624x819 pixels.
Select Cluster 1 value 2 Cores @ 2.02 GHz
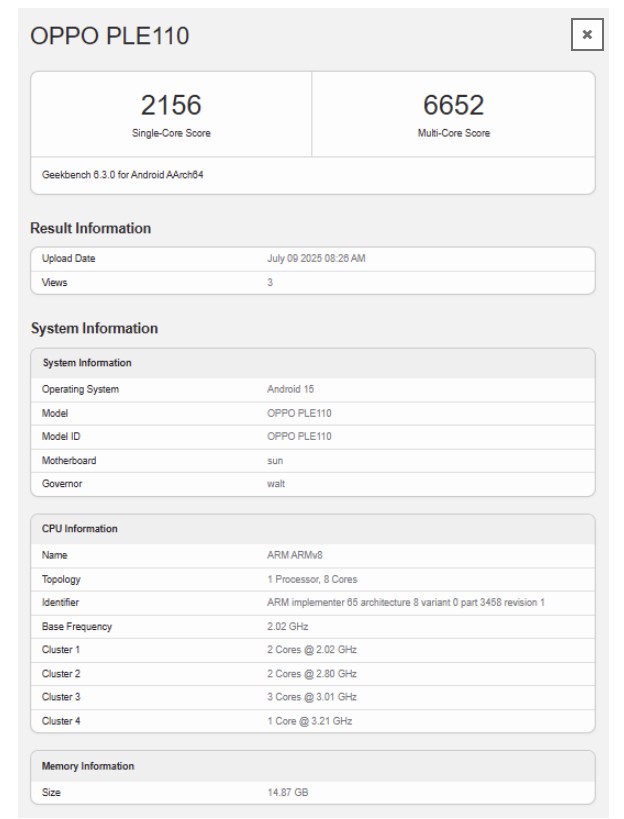tap(312, 650)
